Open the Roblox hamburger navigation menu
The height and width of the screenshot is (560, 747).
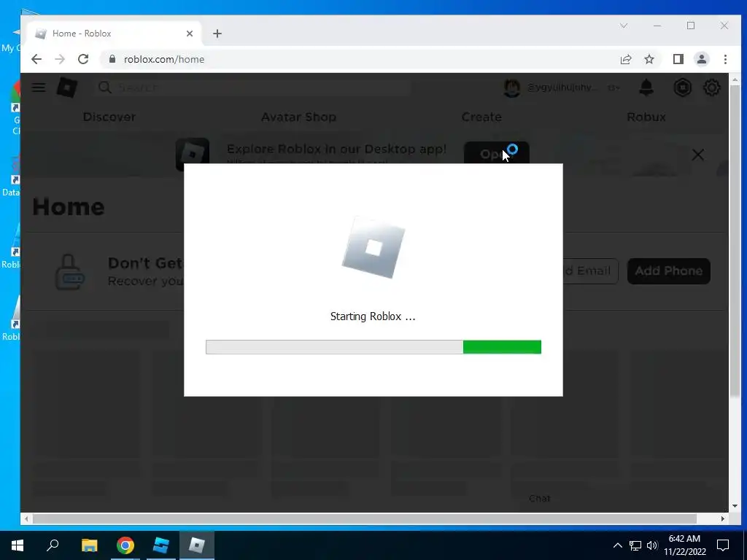(39, 87)
